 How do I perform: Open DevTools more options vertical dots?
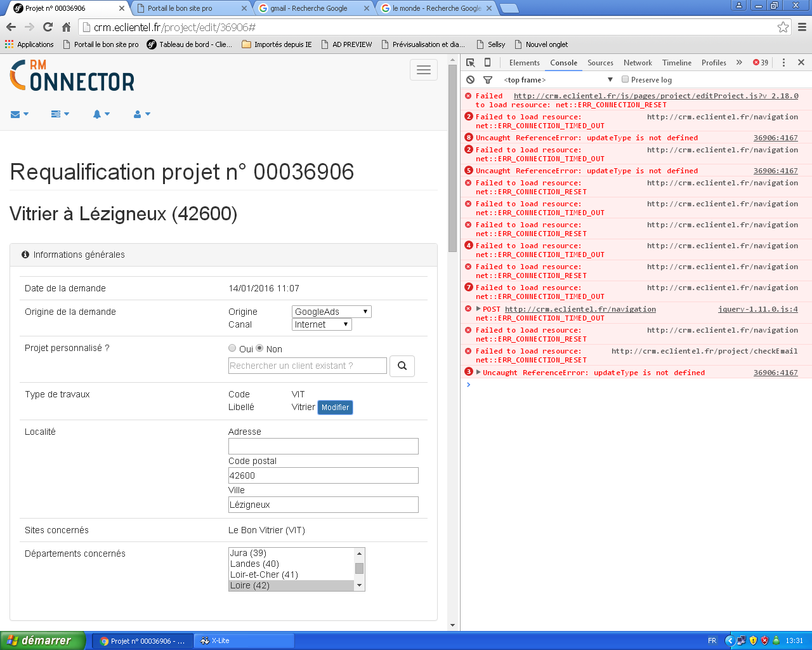pos(783,62)
